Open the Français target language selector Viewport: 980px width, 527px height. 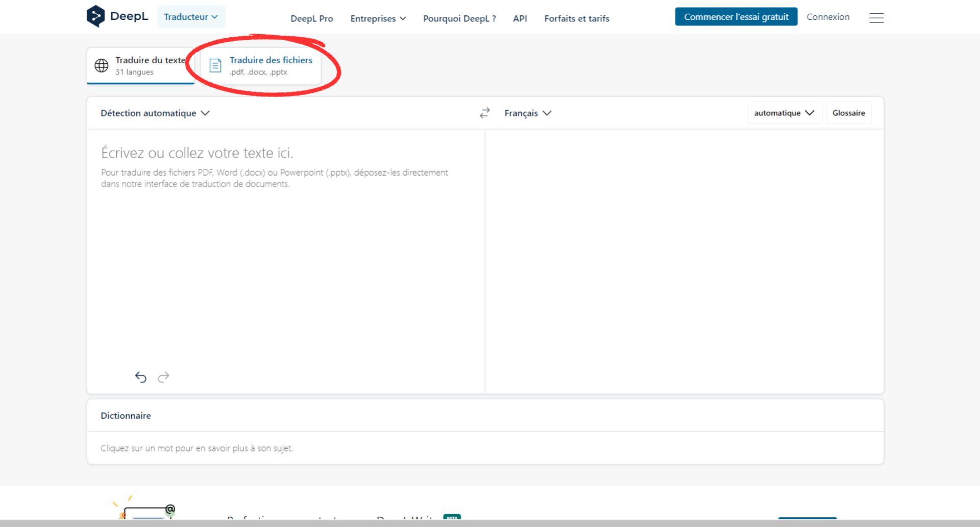pyautogui.click(x=528, y=113)
